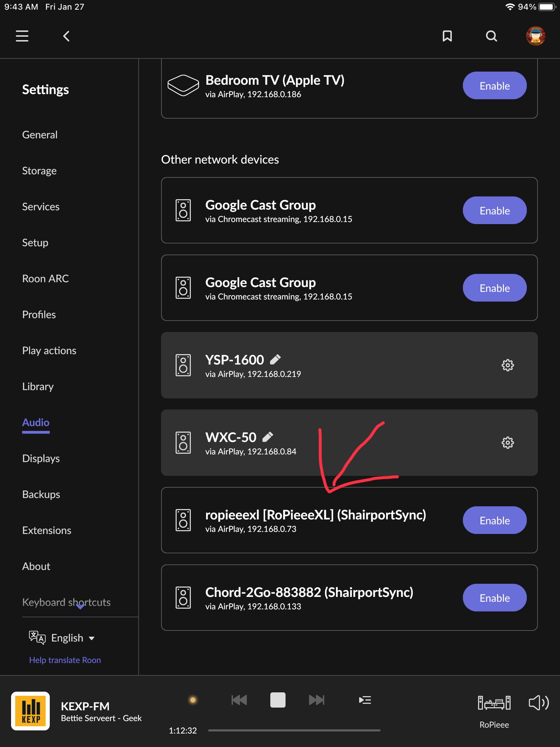
Task: Open the RoPieee zone picker
Action: (x=494, y=703)
